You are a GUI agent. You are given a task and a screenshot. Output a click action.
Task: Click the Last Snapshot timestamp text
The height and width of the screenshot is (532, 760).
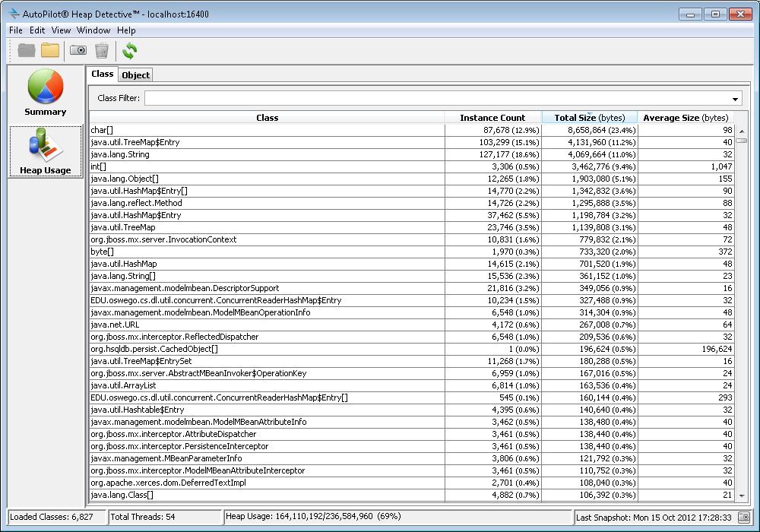click(x=654, y=518)
